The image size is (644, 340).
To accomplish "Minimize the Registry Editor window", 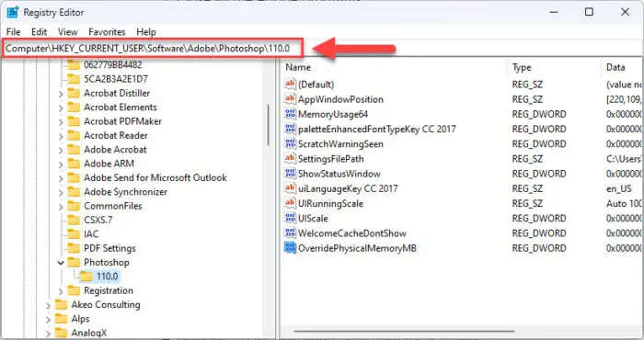I will point(554,12).
